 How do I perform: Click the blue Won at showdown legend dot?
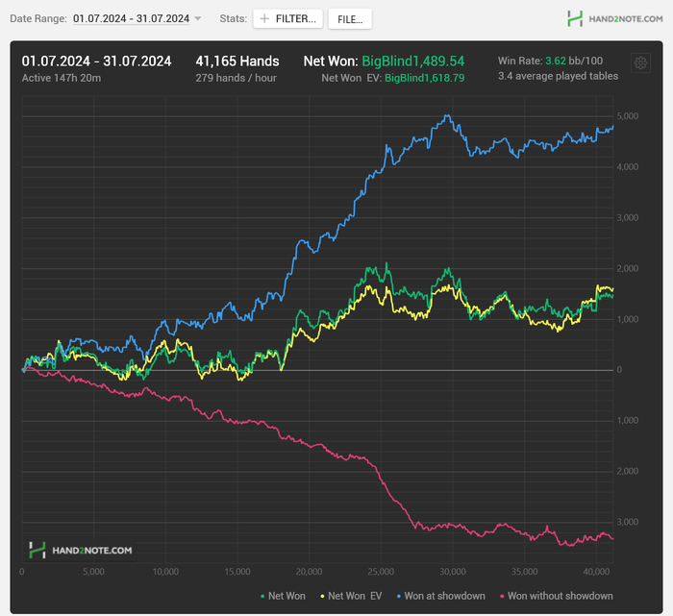coord(399,596)
